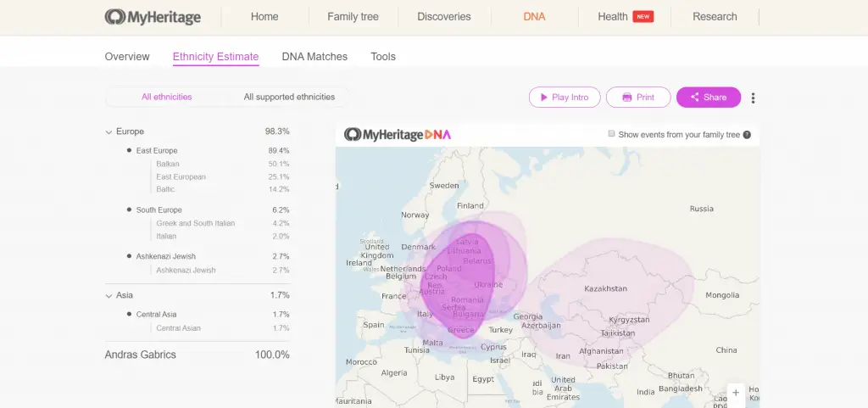Click the Print button
Viewport: 868px width, 408px height.
pos(638,98)
